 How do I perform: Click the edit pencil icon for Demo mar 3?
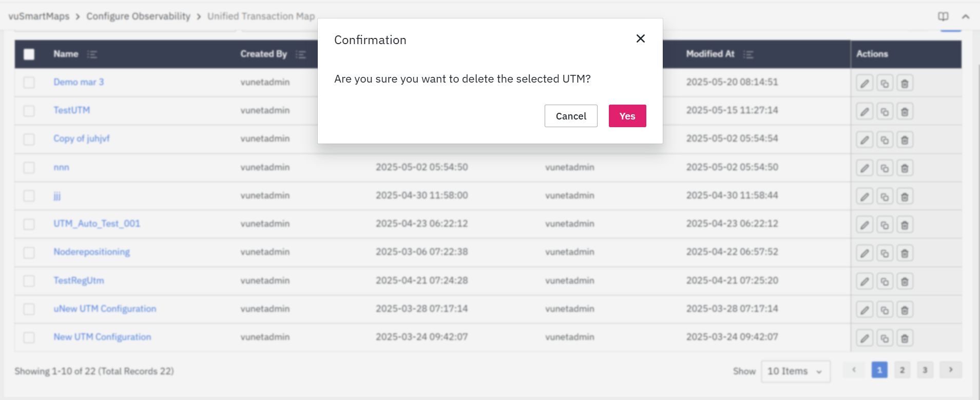[x=864, y=83]
